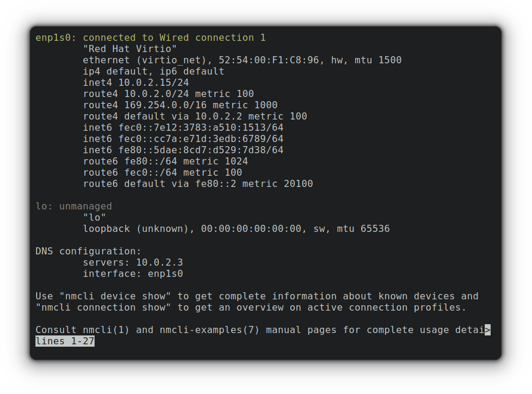Click the "lines 1-27" pager status
Screen dimensions: 532x394
(65, 341)
